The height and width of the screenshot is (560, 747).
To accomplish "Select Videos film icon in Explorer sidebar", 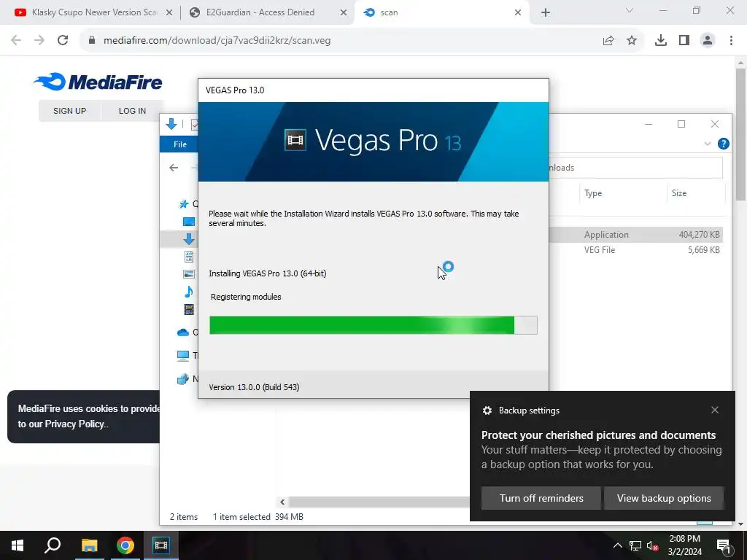I will 189,309.
